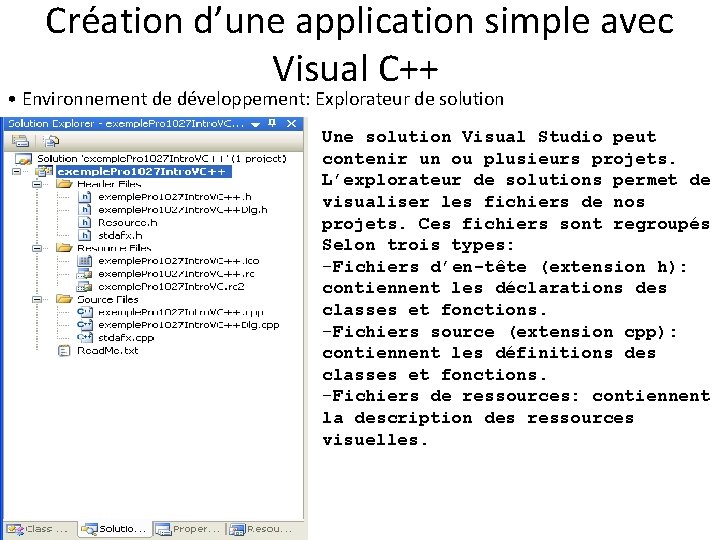Select file ReadMe.txt
This screenshot has width=720, height=540.
click(x=107, y=350)
